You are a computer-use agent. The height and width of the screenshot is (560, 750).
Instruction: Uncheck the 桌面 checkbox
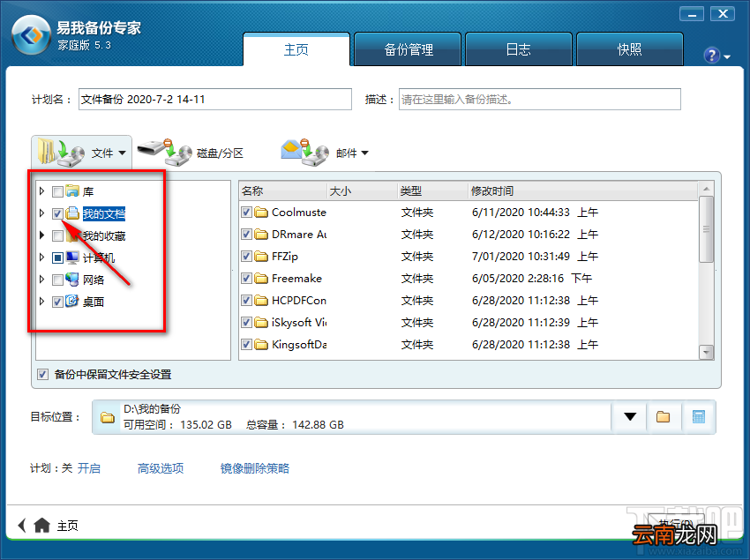57,302
